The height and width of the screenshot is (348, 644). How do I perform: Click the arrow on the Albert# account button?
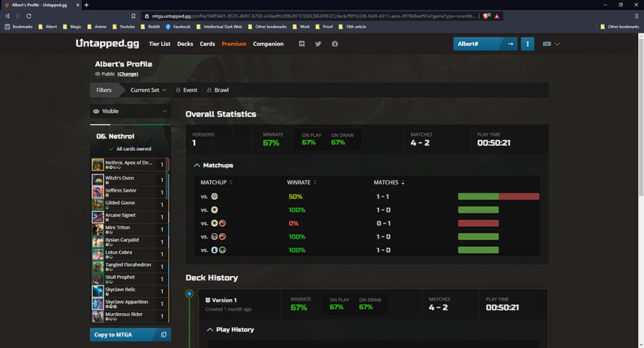tap(510, 44)
